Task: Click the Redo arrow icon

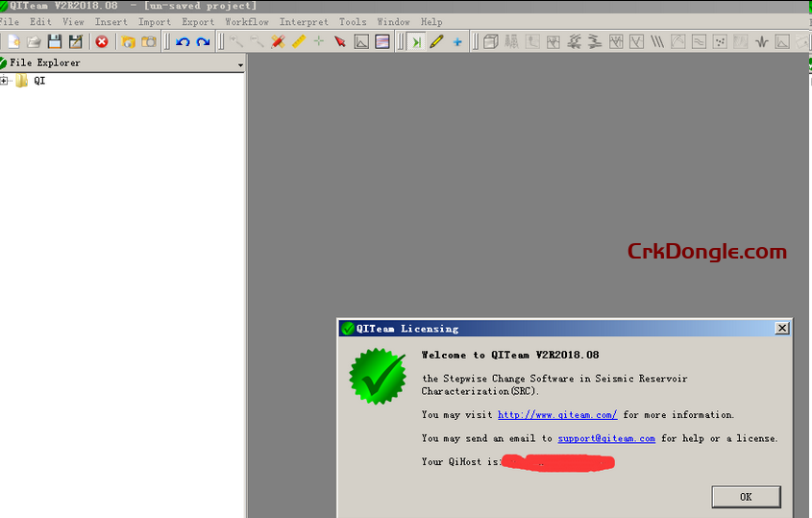Action: tap(203, 41)
